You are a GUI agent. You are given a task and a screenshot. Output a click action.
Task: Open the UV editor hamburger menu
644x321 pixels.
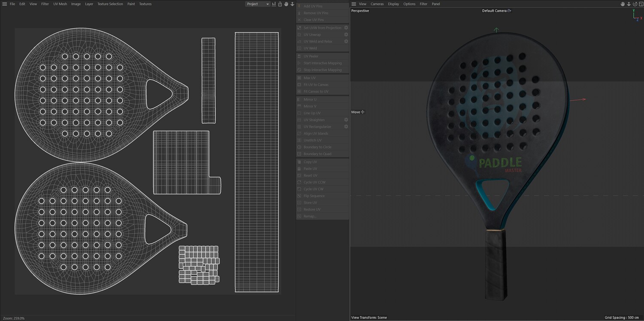4,4
